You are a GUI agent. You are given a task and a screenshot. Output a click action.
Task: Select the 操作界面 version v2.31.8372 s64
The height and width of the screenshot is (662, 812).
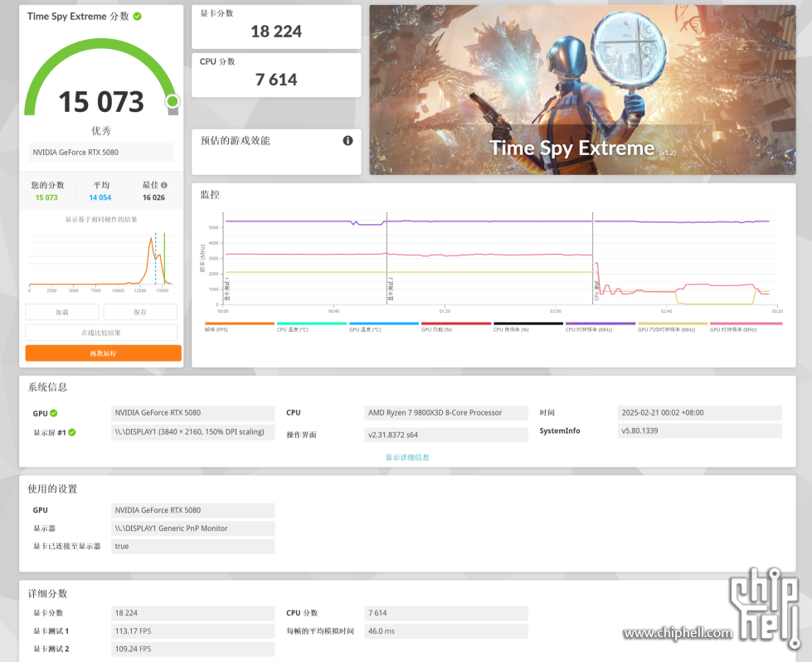446,436
